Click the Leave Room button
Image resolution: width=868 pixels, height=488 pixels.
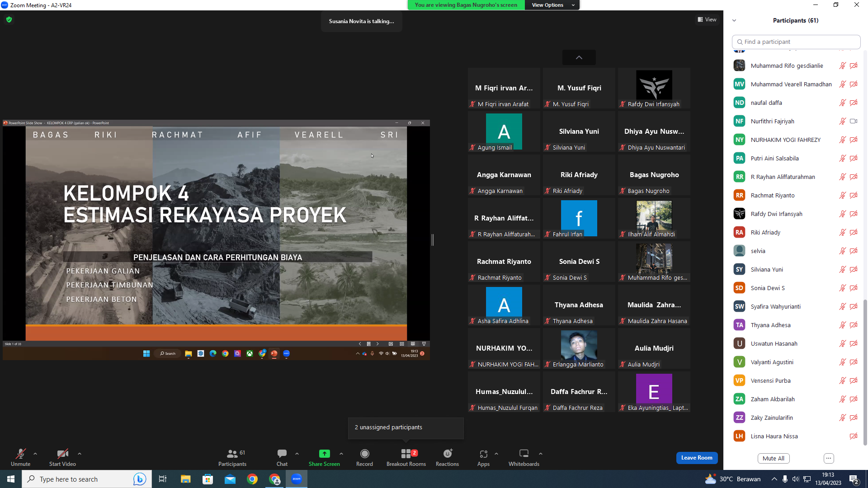(697, 458)
